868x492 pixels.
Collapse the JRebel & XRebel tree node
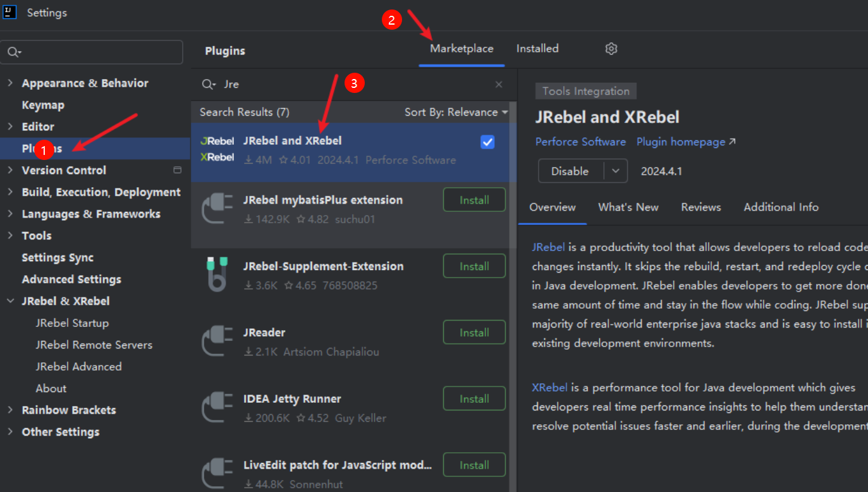point(10,301)
